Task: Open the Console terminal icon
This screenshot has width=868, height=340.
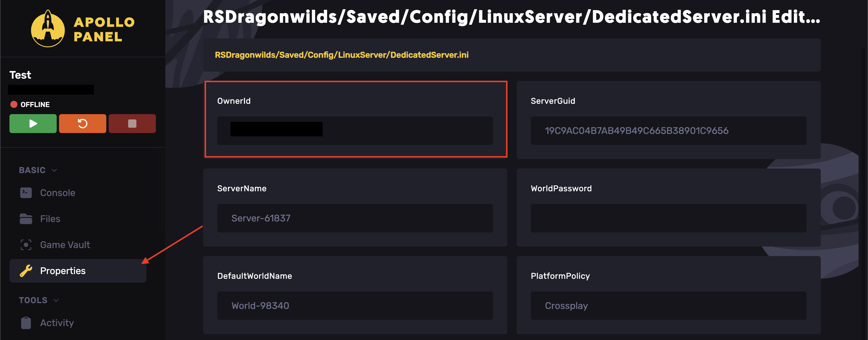Action: 26,192
